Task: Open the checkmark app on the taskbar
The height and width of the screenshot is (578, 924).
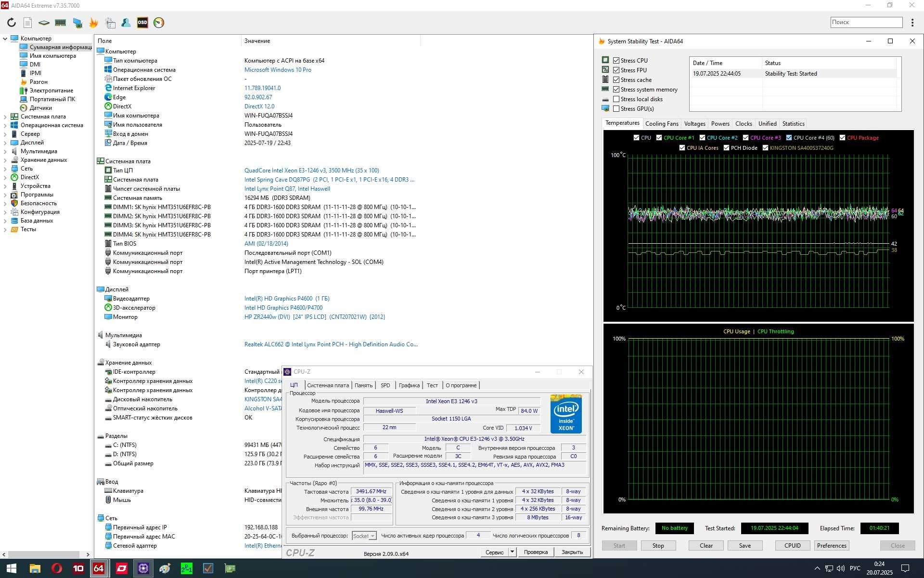Action: (x=208, y=568)
